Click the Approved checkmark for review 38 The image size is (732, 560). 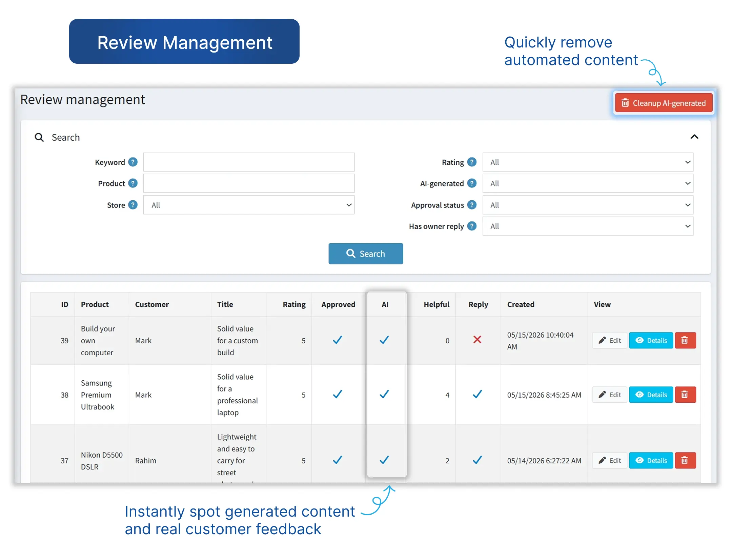coord(338,394)
